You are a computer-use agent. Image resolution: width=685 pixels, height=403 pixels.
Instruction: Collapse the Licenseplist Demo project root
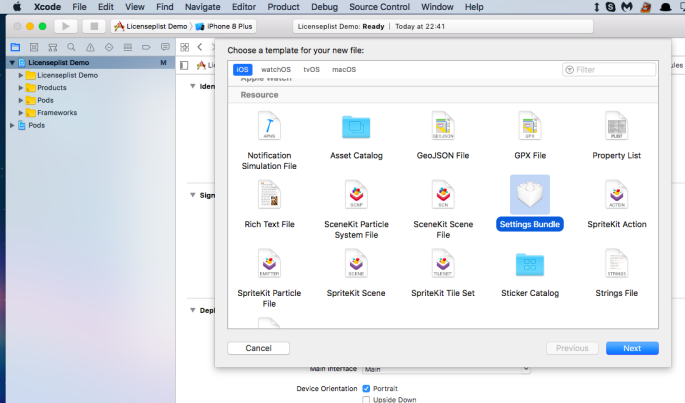pos(12,63)
